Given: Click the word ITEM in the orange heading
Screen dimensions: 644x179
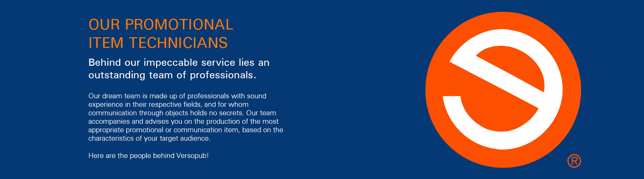Looking at the screenshot, I should 106,43.
